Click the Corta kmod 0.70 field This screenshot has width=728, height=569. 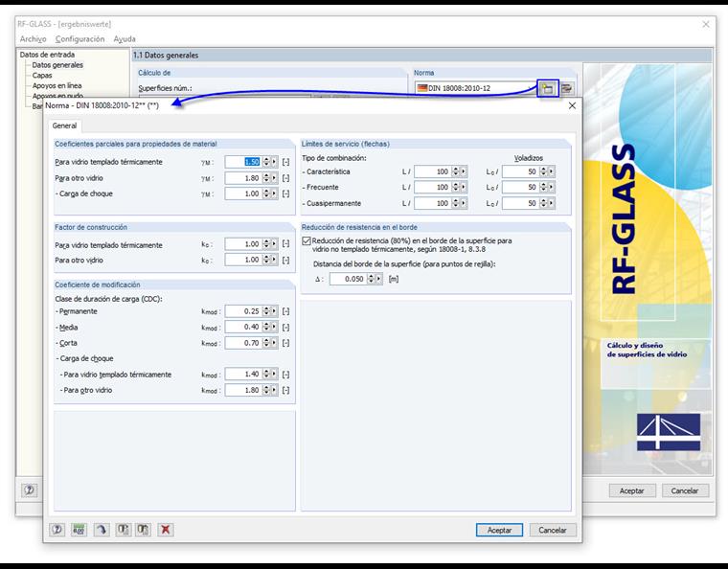(x=243, y=343)
